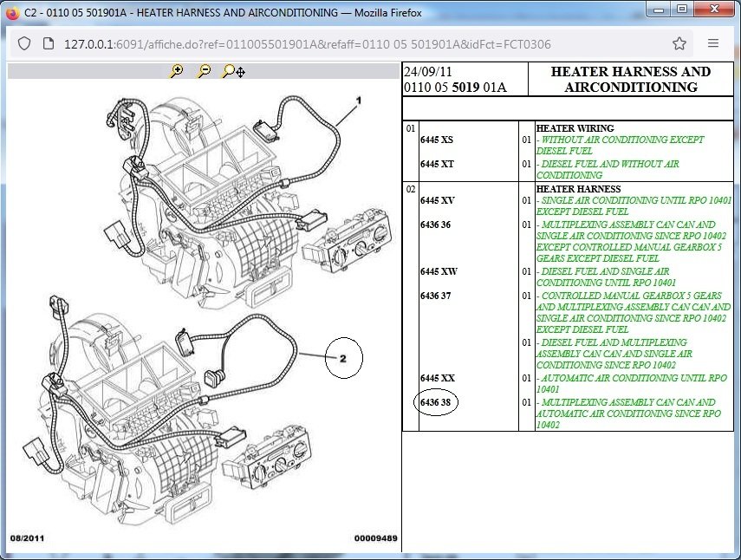Show site information page icon
Screen dimensions: 741x560
point(49,44)
